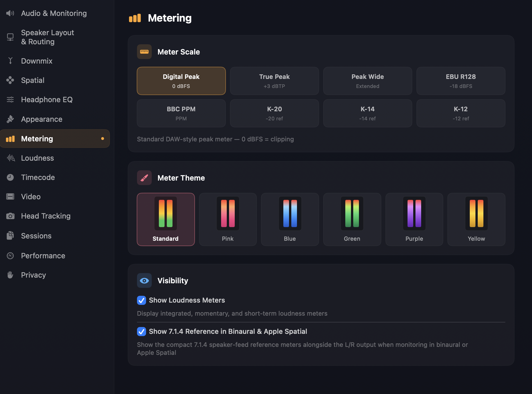
Task: Open Headphone EQ settings
Action: click(55, 100)
